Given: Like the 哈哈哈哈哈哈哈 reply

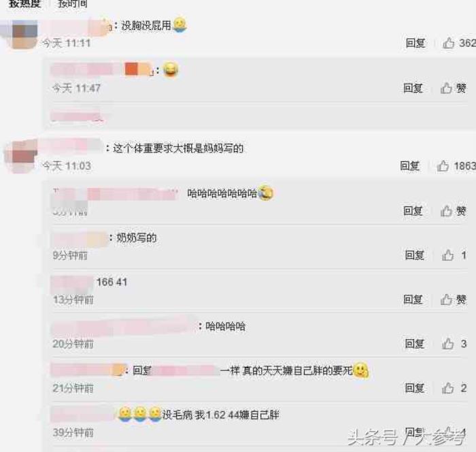Looking at the screenshot, I should point(446,210).
